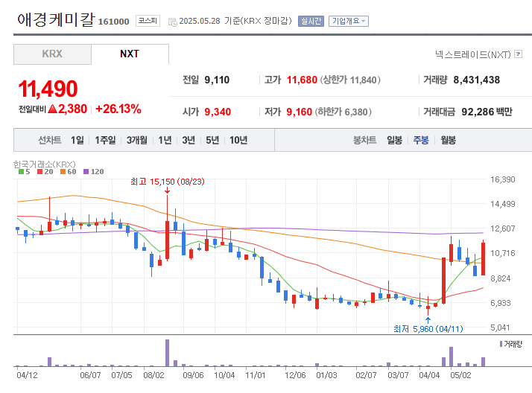Click the stock code 161000
Screen dimensions: 532x393
pos(114,22)
